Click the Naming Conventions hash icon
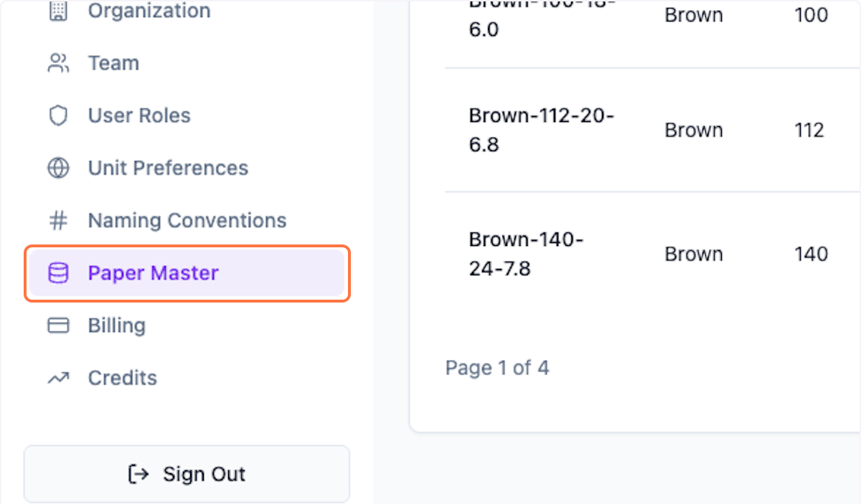The height and width of the screenshot is (504, 861). [x=58, y=220]
